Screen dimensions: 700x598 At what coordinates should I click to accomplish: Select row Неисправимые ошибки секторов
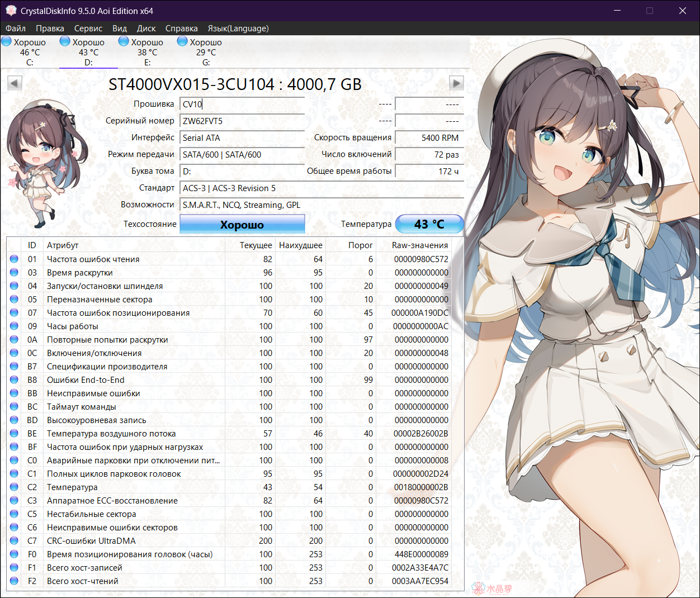(229, 527)
